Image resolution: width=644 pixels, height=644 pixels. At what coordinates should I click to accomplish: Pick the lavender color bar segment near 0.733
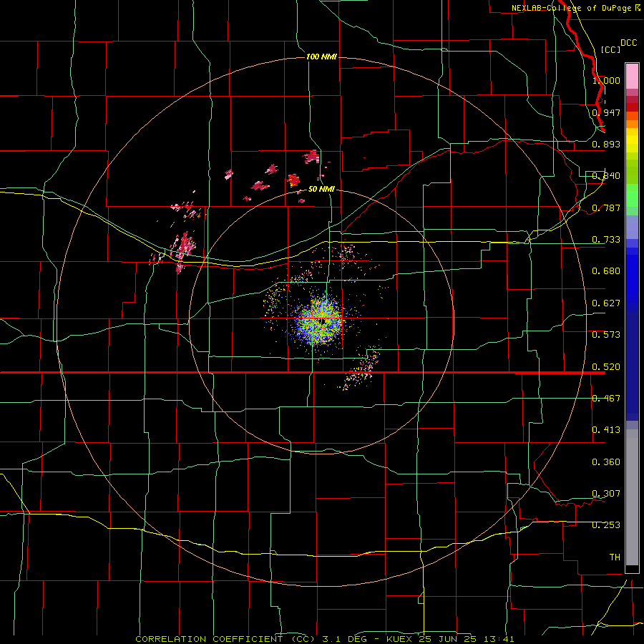[x=632, y=228]
